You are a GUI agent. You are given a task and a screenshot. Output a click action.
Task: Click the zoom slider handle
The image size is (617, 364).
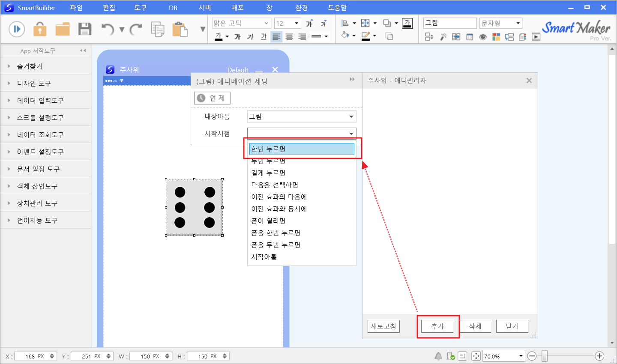point(544,356)
